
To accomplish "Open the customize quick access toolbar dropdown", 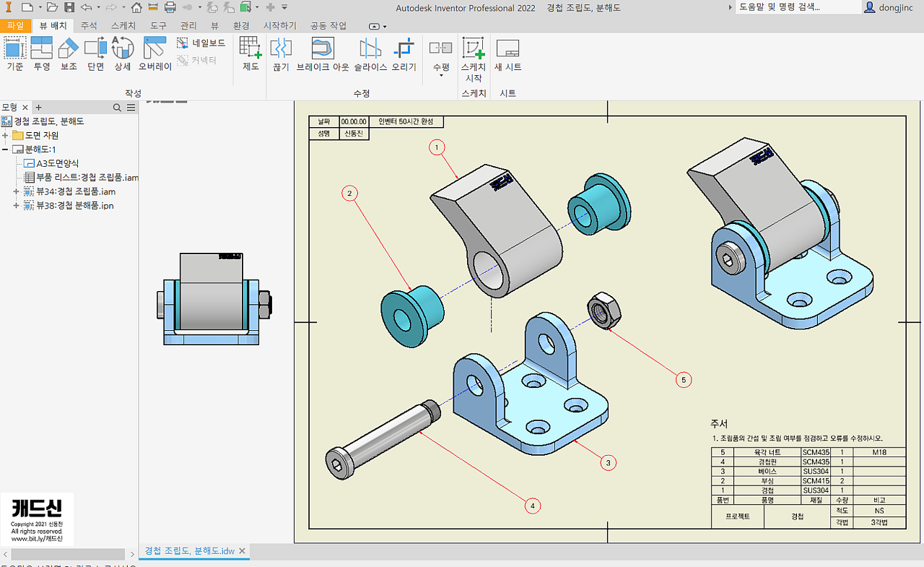I will point(284,7).
